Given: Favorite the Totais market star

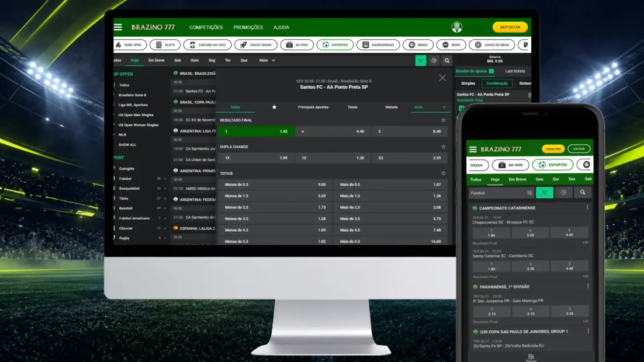Looking at the screenshot, I should tap(444, 173).
